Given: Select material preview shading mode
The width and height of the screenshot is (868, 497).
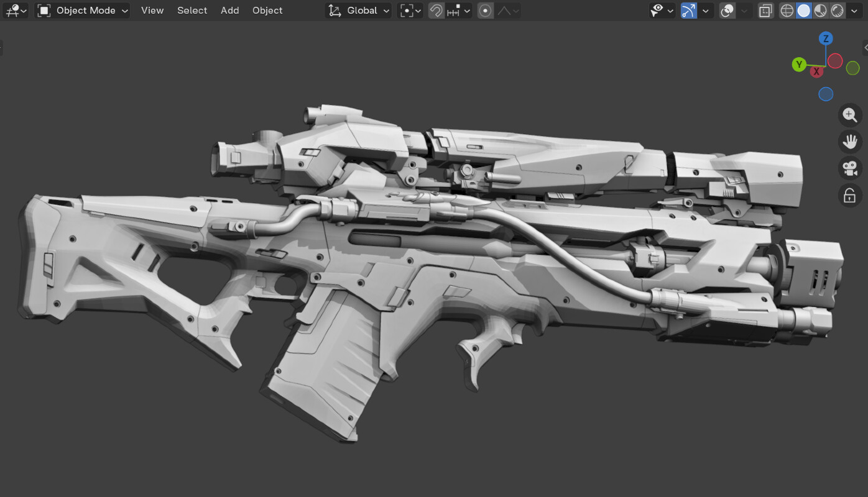Looking at the screenshot, I should point(821,11).
